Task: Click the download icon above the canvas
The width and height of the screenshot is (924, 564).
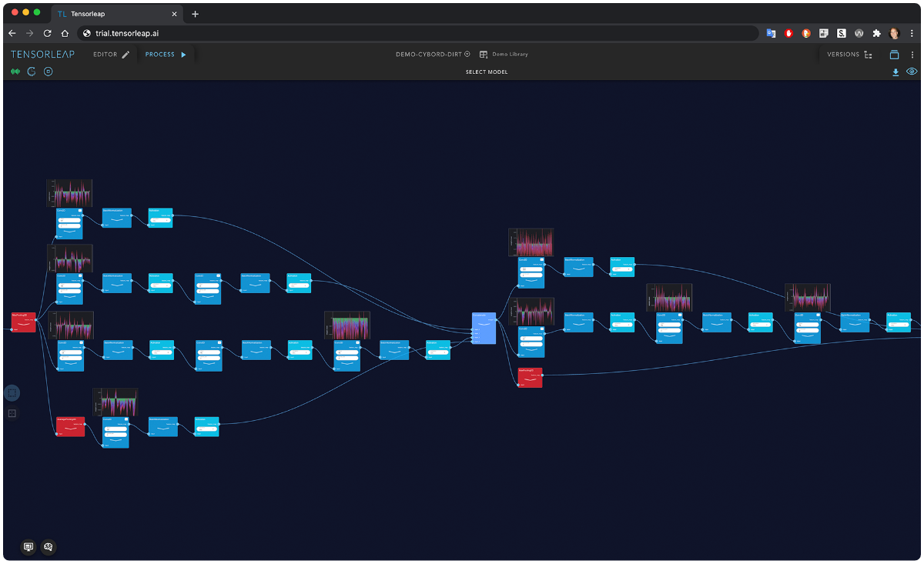Action: [895, 72]
